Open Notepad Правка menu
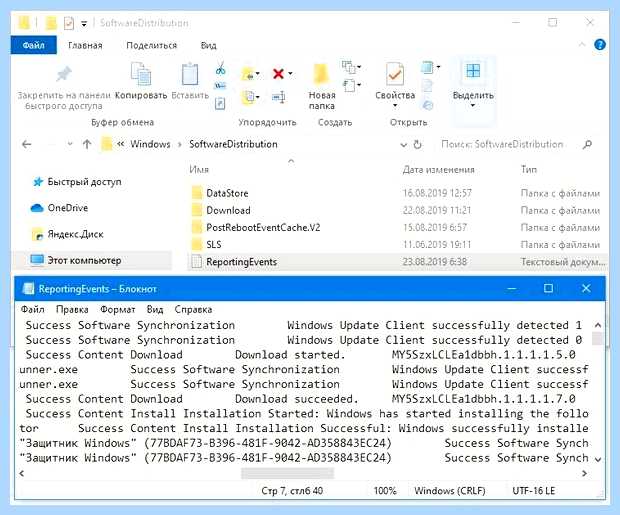This screenshot has width=620, height=515. pos(72,309)
